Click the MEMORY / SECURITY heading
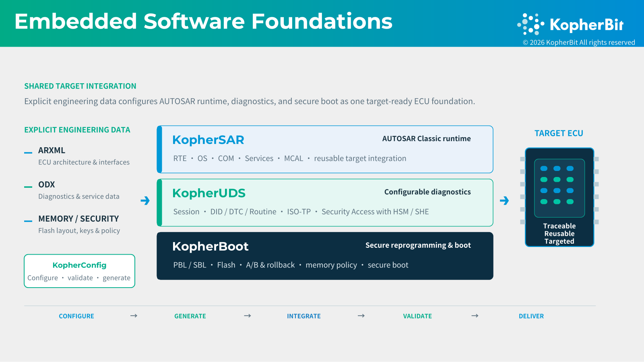Screen dimensions: 644x362 coord(78,219)
